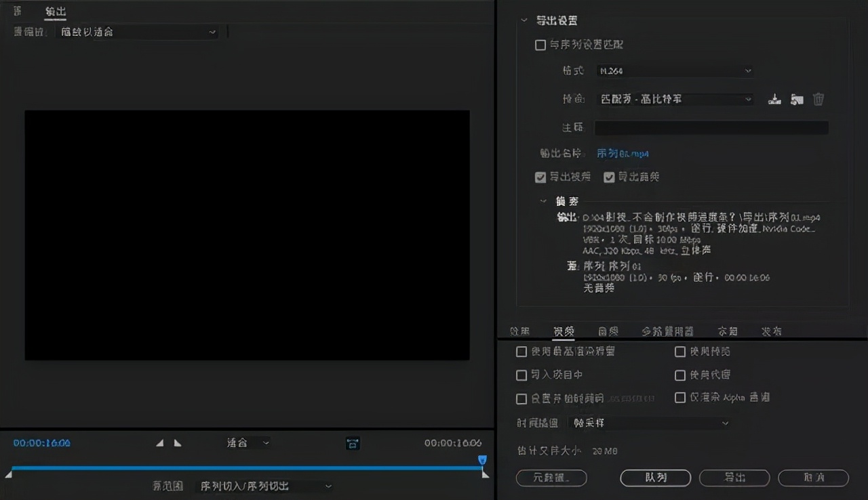Click the blue playhead on timeline bar

tap(482, 460)
